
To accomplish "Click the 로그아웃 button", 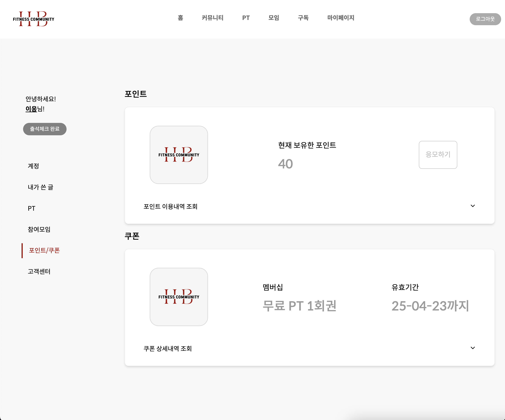I will pos(485,19).
